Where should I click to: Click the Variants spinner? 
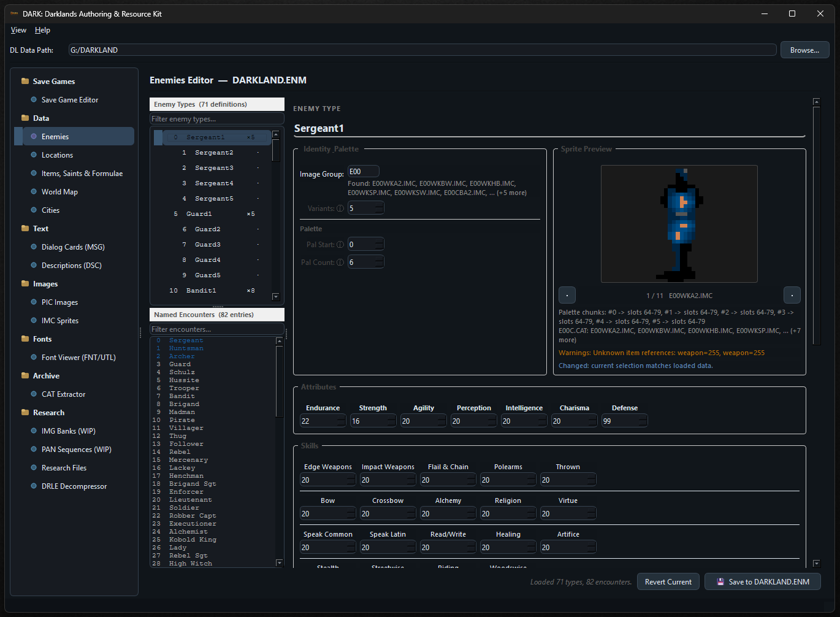click(x=366, y=209)
